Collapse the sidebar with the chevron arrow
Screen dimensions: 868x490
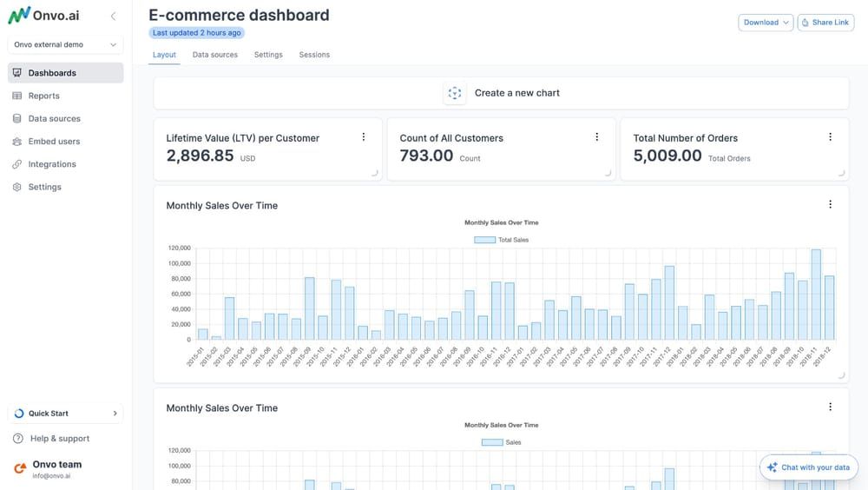pos(113,17)
